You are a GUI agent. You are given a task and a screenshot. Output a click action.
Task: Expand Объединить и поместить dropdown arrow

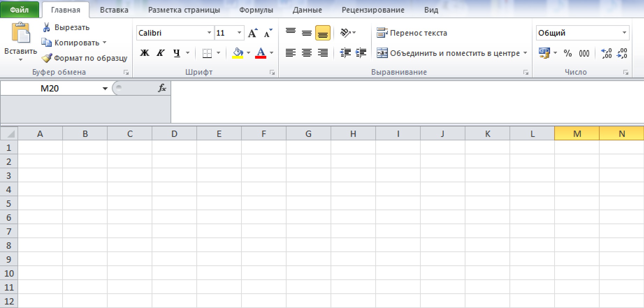pyautogui.click(x=525, y=53)
